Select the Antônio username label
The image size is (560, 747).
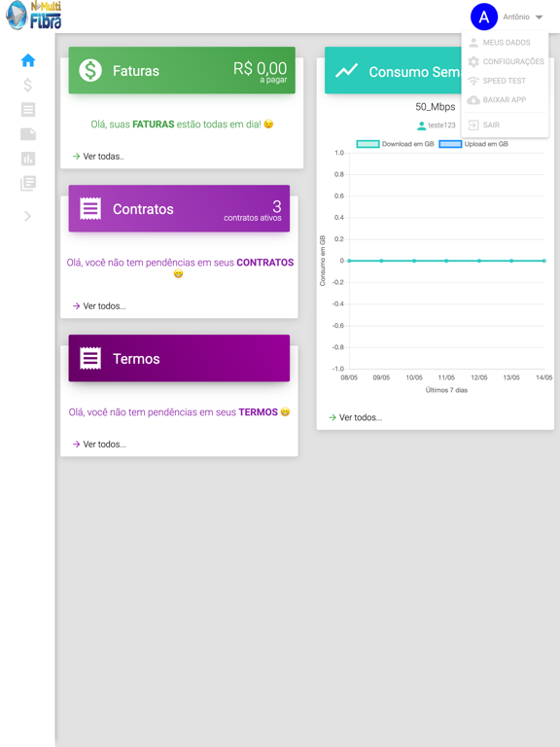[516, 17]
